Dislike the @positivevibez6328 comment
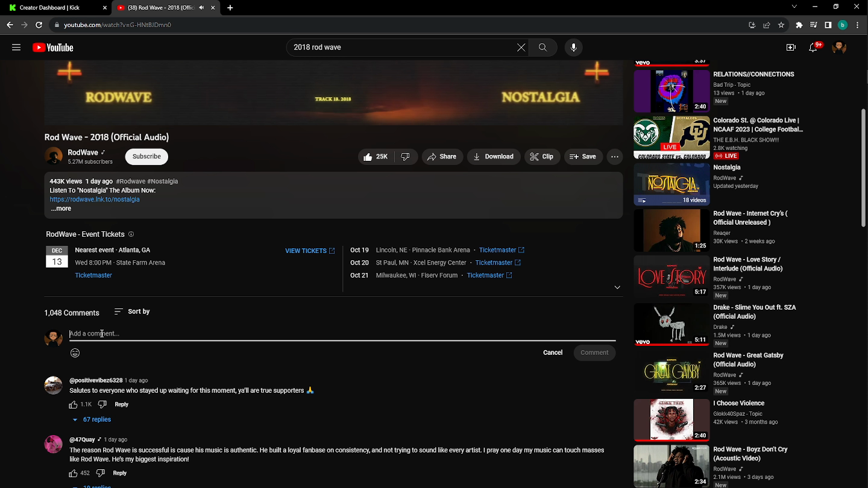 pos(102,405)
